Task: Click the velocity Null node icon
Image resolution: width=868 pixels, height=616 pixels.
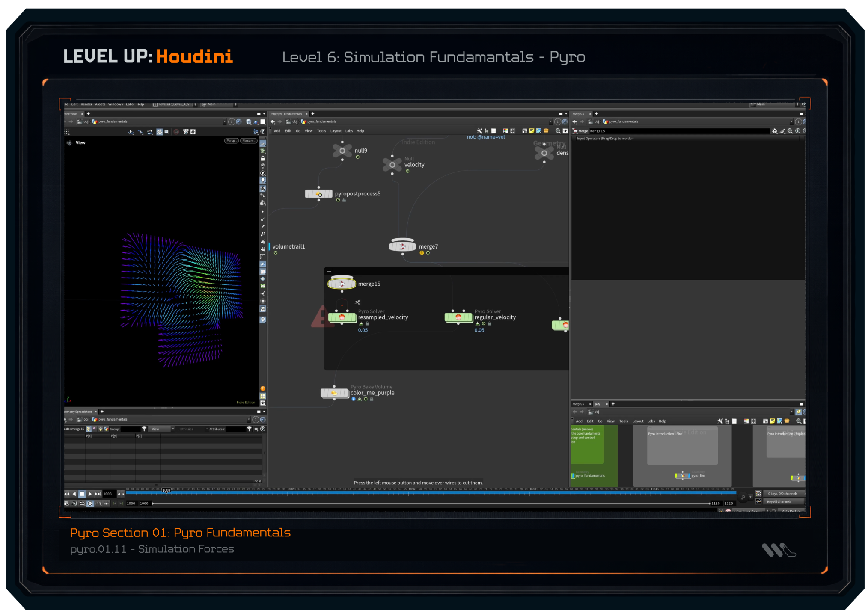Action: click(392, 165)
